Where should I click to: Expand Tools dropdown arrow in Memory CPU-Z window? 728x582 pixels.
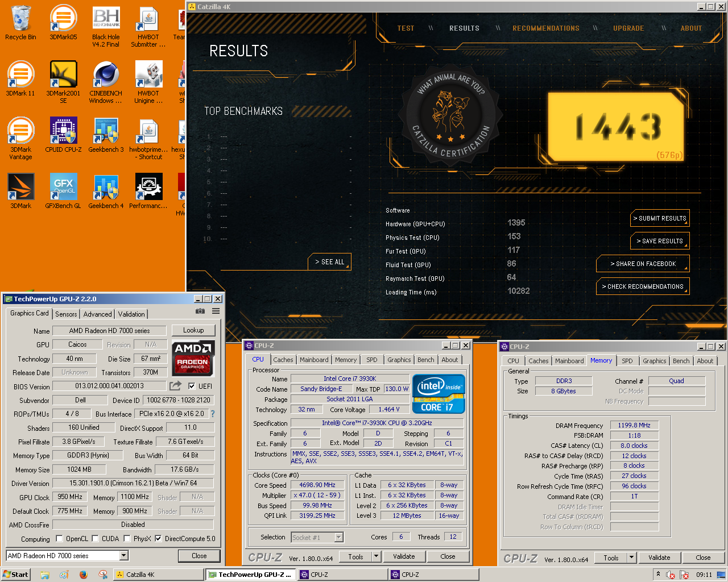tap(631, 558)
